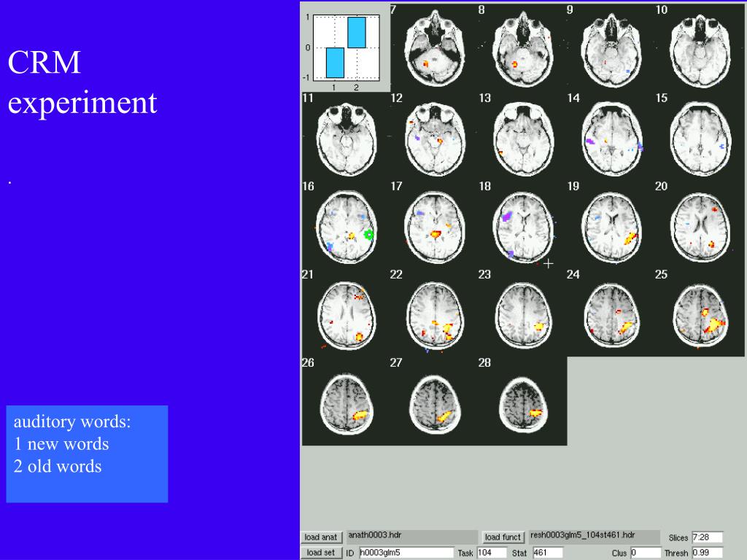This screenshot has height=560, width=747.
Task: Select brain slice 14
Action: pos(612,139)
